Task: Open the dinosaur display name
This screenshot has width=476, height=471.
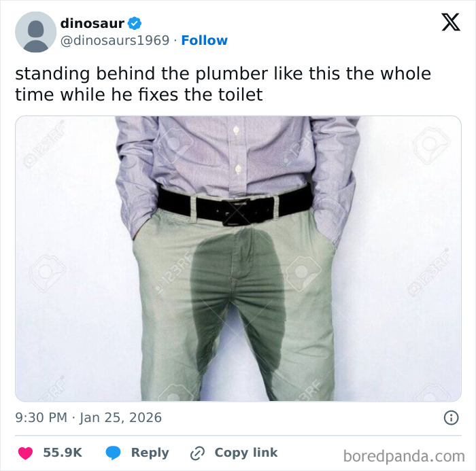Action: [x=92, y=23]
